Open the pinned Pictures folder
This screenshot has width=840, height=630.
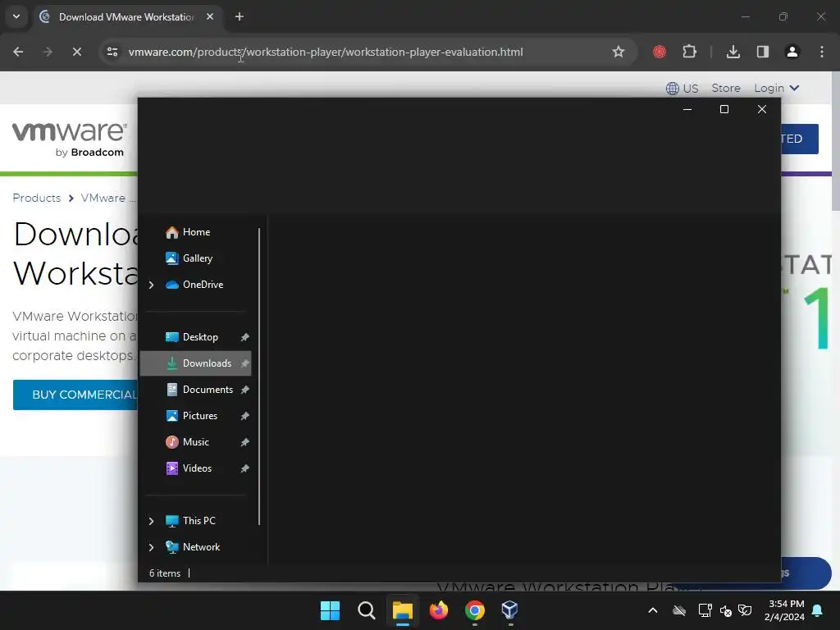coord(199,416)
